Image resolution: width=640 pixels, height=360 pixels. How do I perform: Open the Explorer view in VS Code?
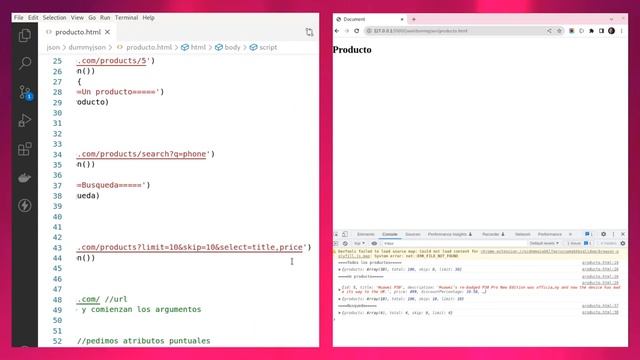click(x=24, y=36)
